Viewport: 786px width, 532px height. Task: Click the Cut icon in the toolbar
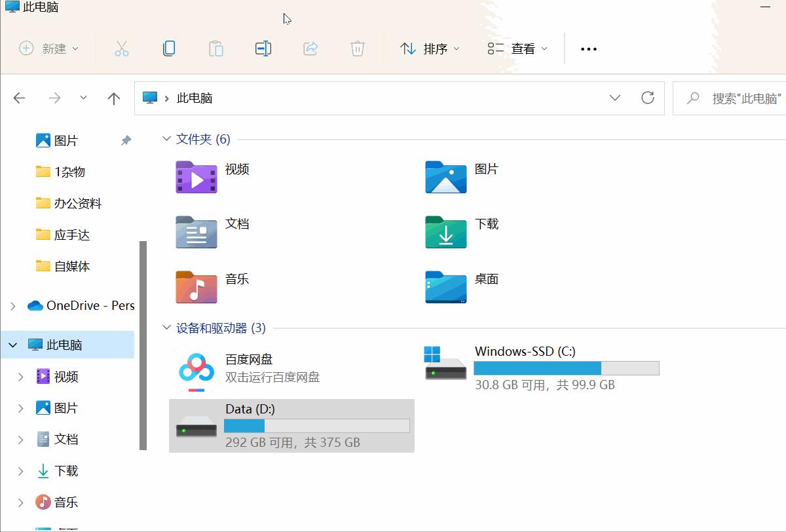pyautogui.click(x=122, y=48)
